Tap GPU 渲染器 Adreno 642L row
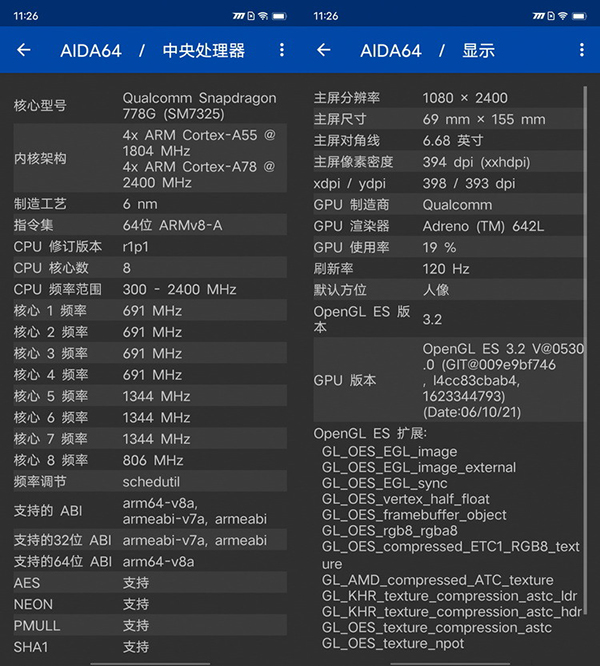The image size is (600, 666). click(x=445, y=226)
